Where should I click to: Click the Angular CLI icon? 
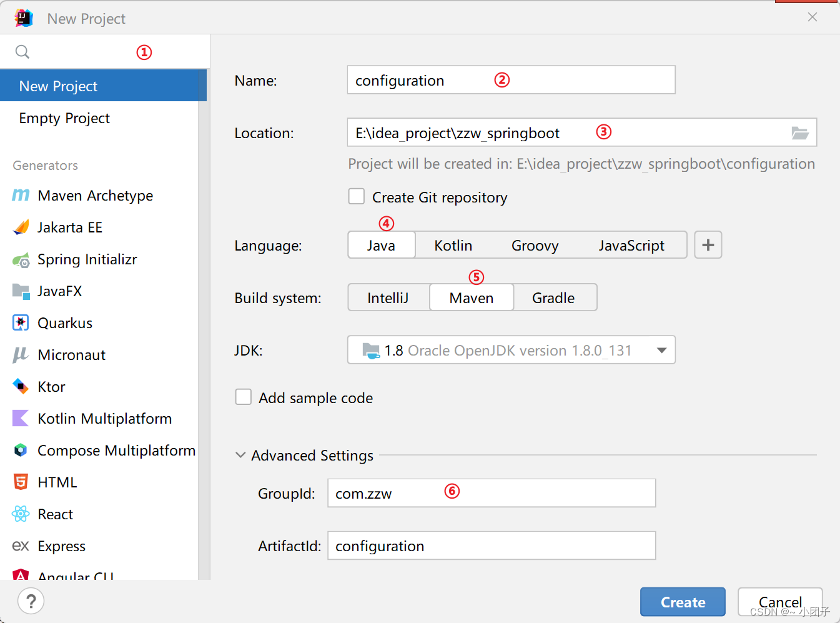tap(21, 575)
